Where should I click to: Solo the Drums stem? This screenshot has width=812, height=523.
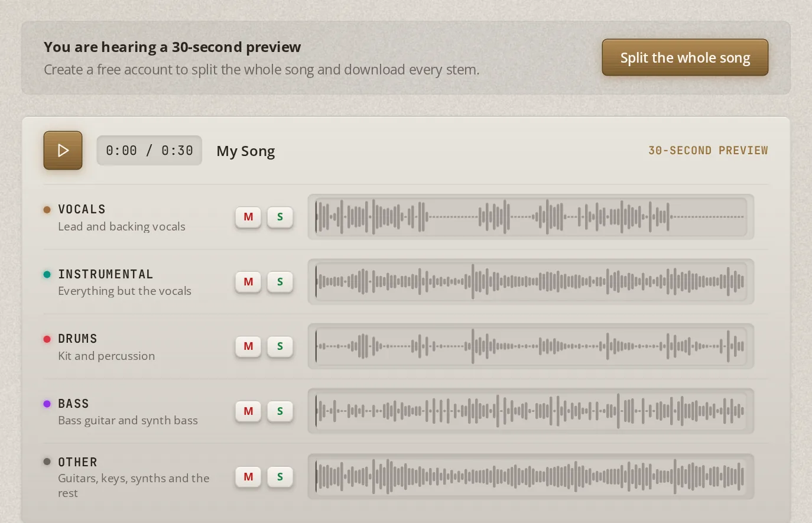[x=280, y=346]
